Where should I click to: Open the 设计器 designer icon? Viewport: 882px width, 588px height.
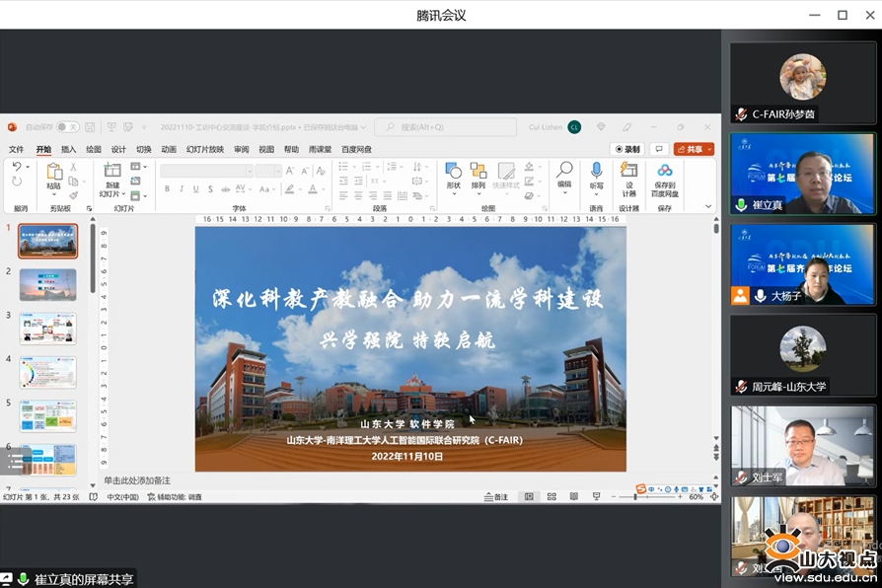[x=629, y=172]
